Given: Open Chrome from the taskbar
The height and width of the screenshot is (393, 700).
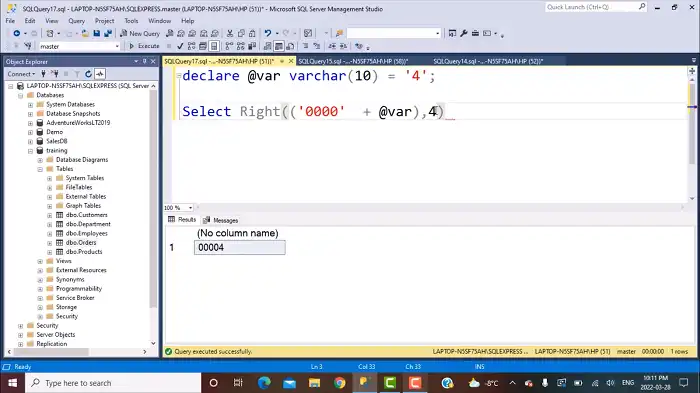Looking at the screenshot, I should 340,383.
